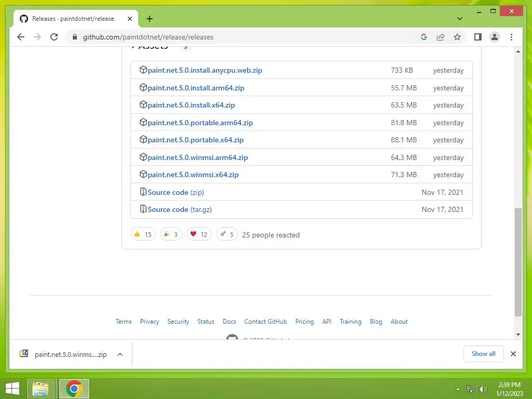Open the Status footer link
Screen dimensions: 532x399
click(x=206, y=321)
